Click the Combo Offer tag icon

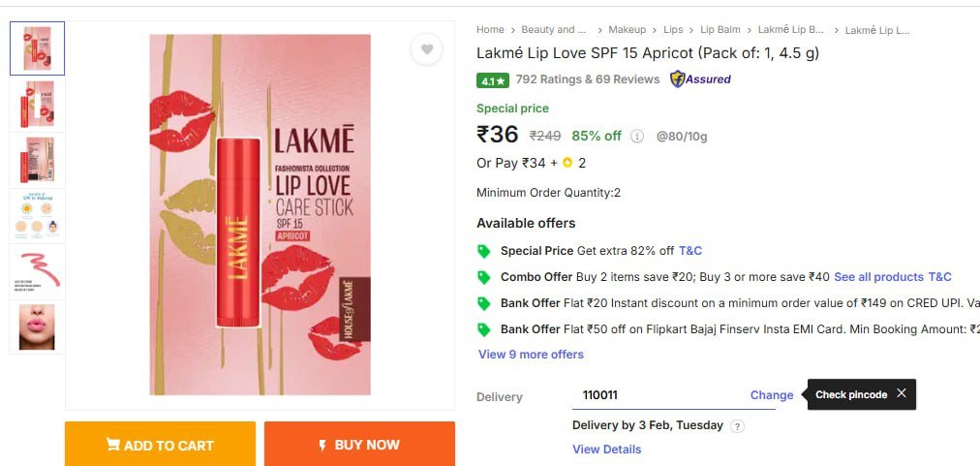click(484, 277)
